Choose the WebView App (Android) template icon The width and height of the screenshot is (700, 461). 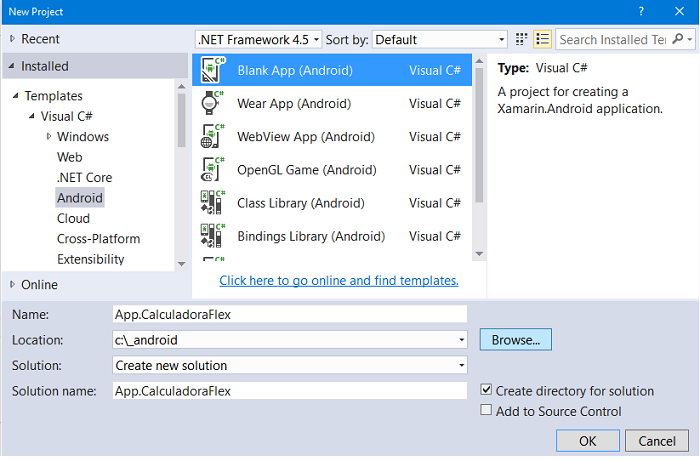click(212, 136)
